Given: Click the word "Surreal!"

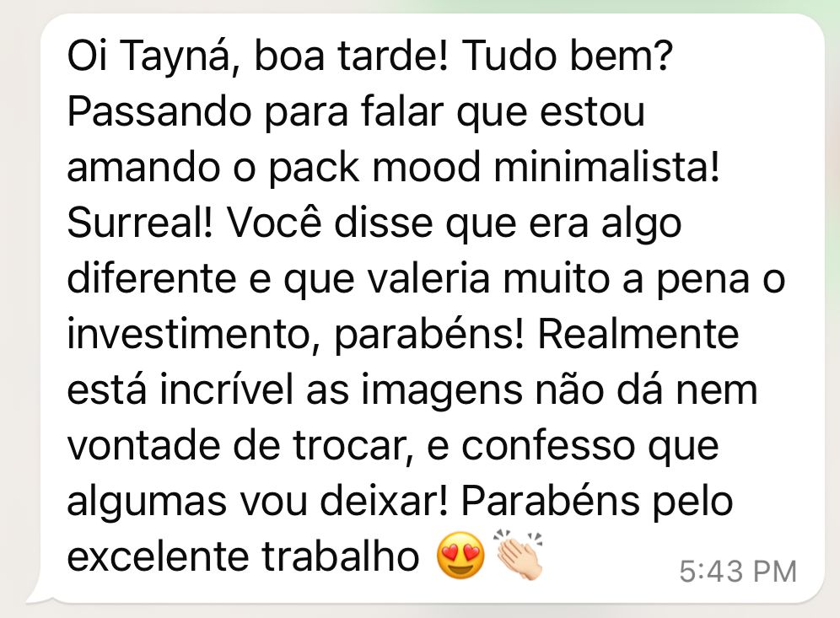Looking at the screenshot, I should (140, 223).
